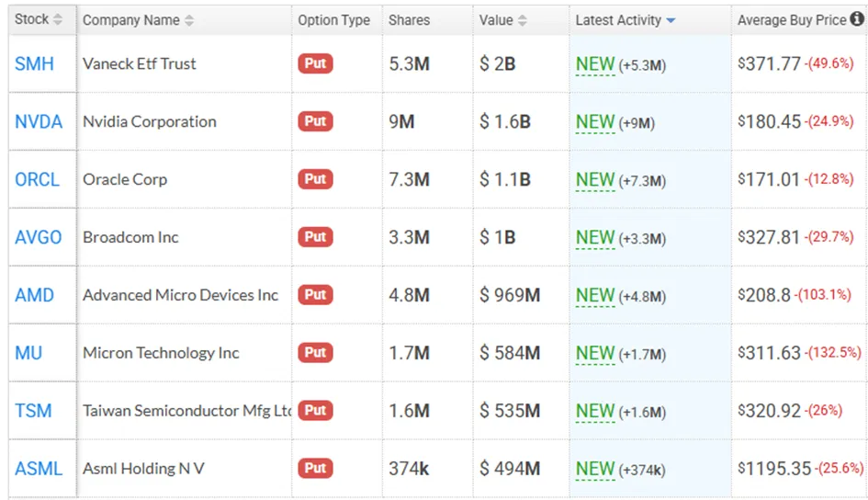
Task: Select Oracle Corp company name
Action: coord(125,179)
